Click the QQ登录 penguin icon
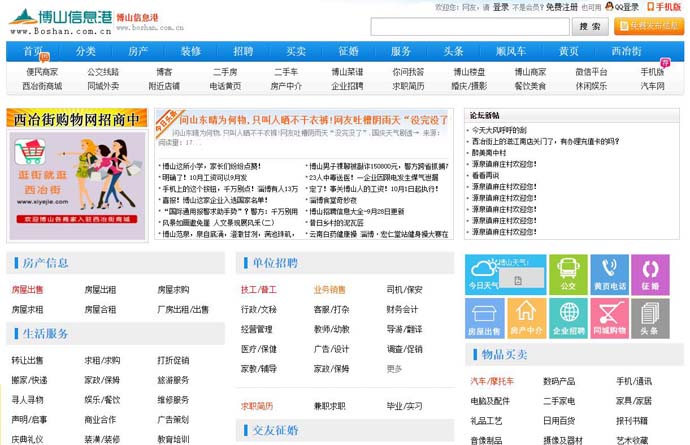Screen dimensions: 690x445 609,7
